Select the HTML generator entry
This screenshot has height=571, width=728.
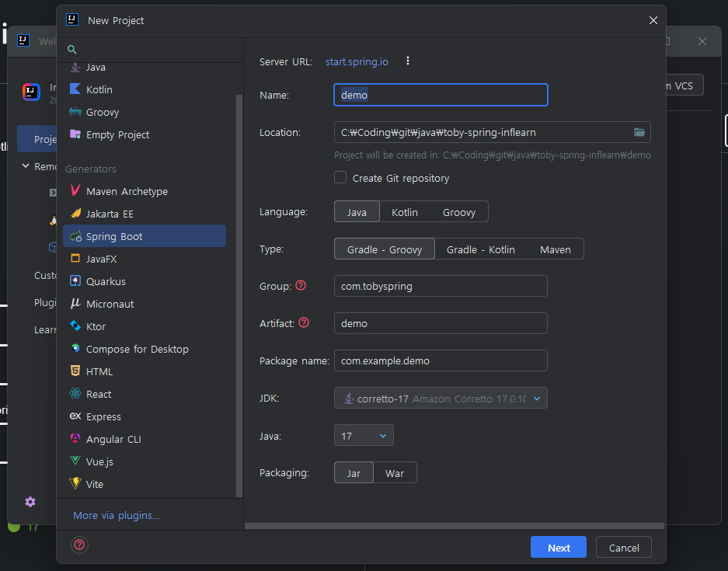(x=145, y=371)
